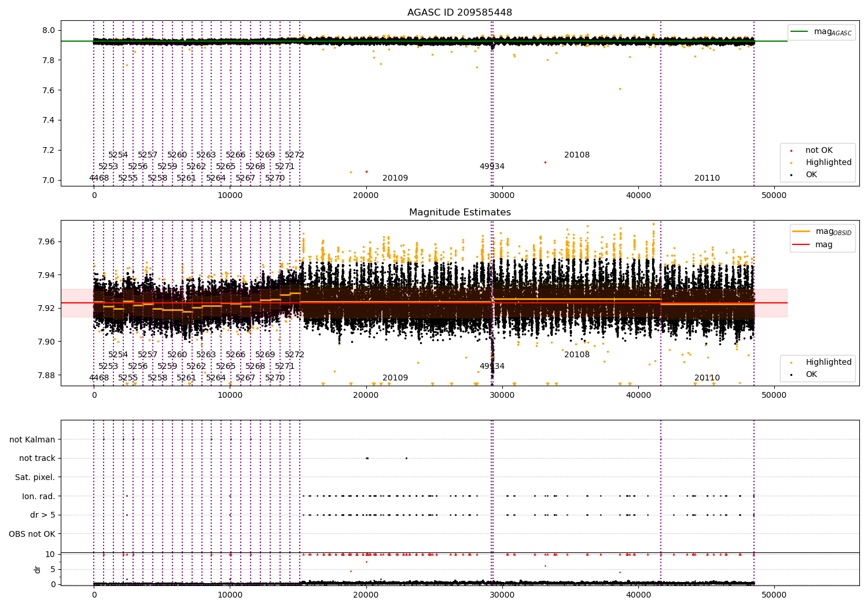Click the 50000 x-axis tick under Magnitude Estimates
The width and height of the screenshot is (868, 608).
pyautogui.click(x=774, y=395)
